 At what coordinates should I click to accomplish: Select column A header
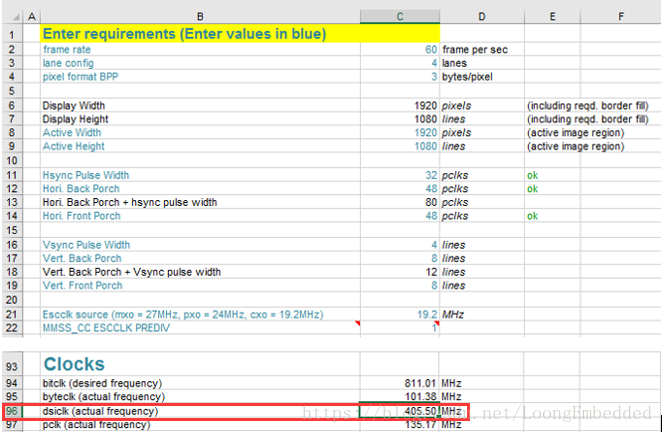point(32,16)
